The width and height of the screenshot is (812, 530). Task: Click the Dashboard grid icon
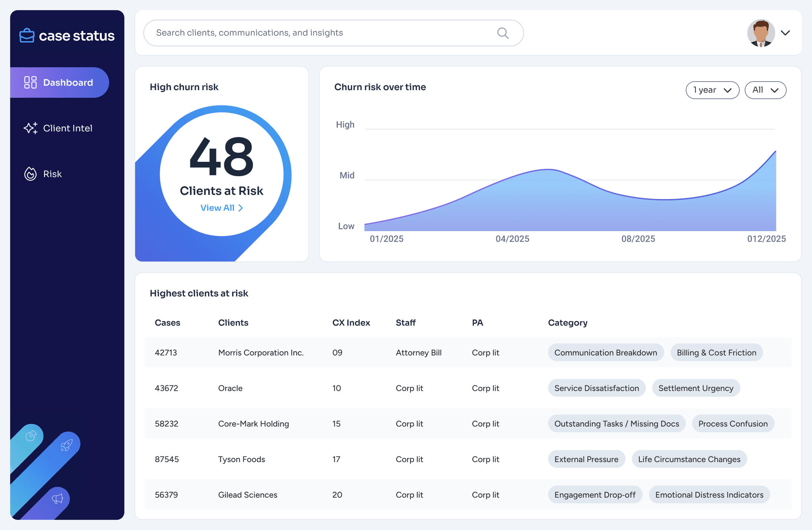tap(31, 83)
